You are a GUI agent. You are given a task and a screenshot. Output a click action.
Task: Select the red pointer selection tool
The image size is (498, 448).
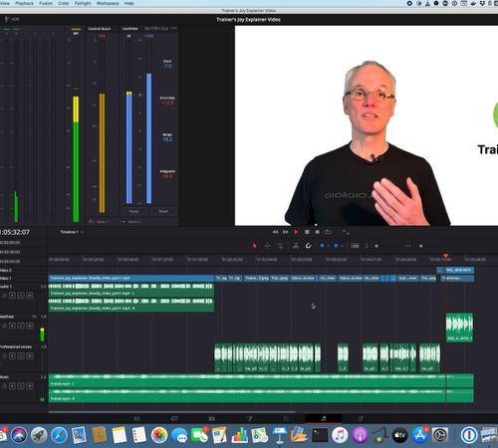[x=255, y=246]
